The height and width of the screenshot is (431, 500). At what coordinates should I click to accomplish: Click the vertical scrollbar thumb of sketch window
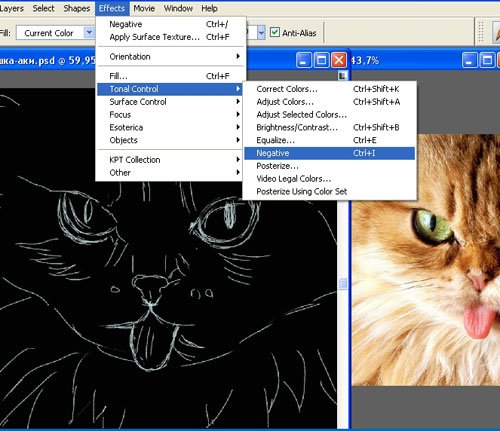coord(343,284)
